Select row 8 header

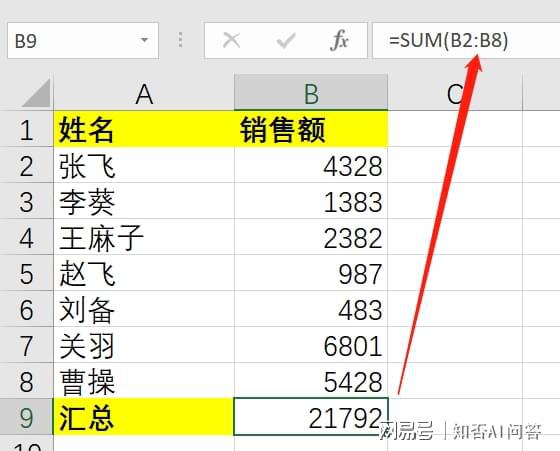pyautogui.click(x=26, y=381)
